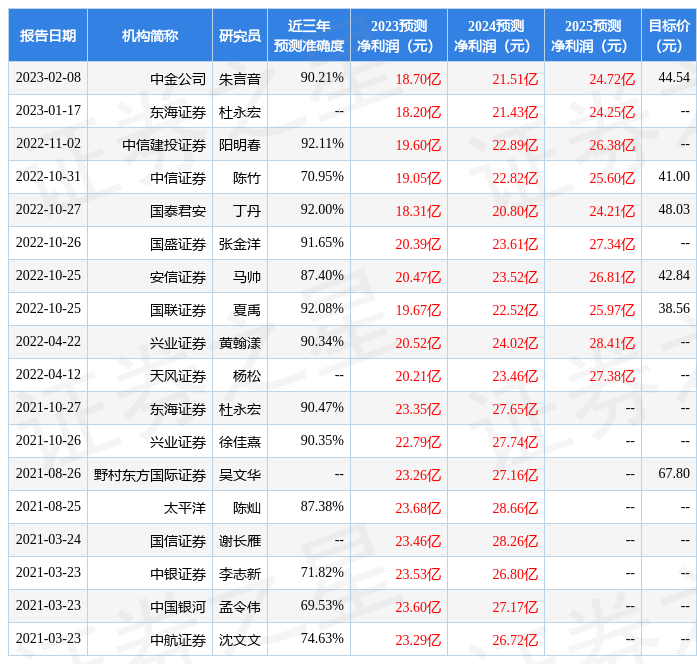Click the 2025预测净利润 column header
Image resolution: width=697 pixels, height=664 pixels.
click(x=593, y=36)
